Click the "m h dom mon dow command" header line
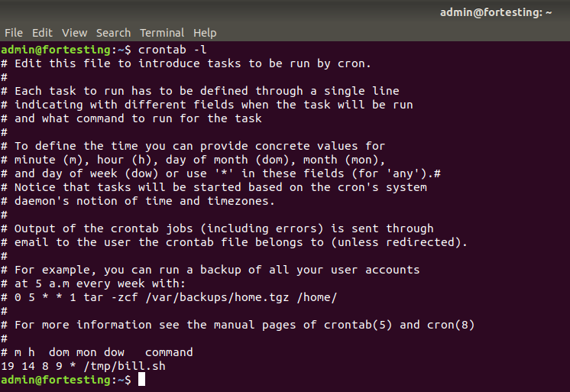The width and height of the screenshot is (570, 392). point(103,352)
